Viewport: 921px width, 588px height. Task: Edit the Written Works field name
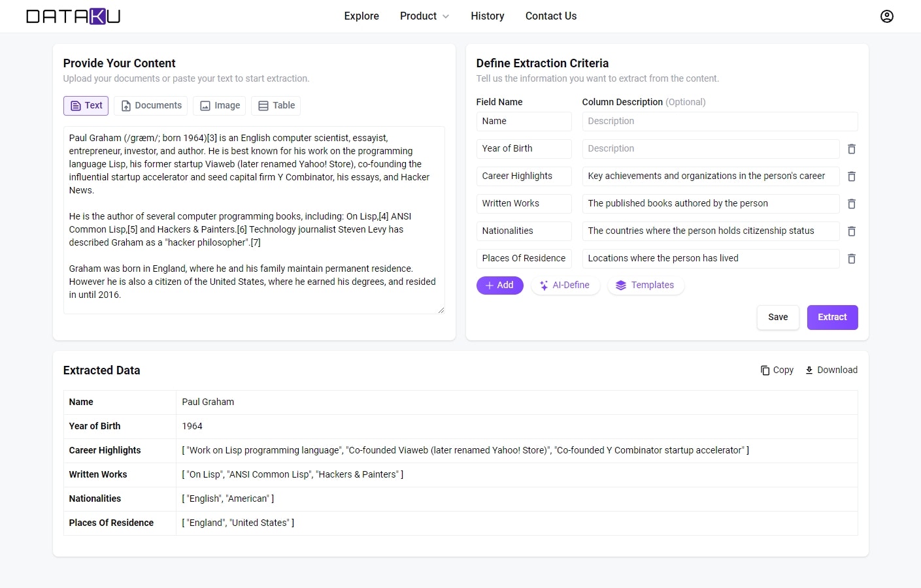524,204
